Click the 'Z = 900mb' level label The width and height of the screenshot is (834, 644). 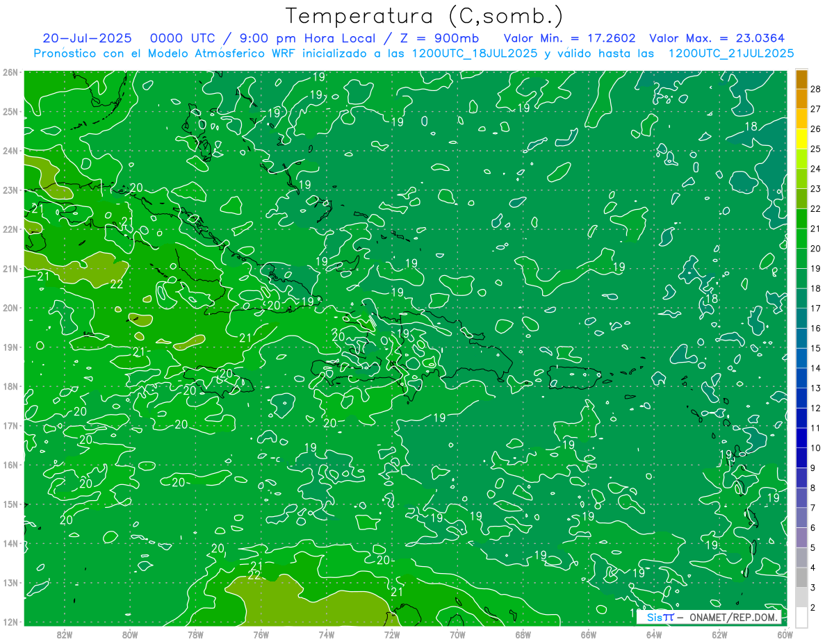439,38
